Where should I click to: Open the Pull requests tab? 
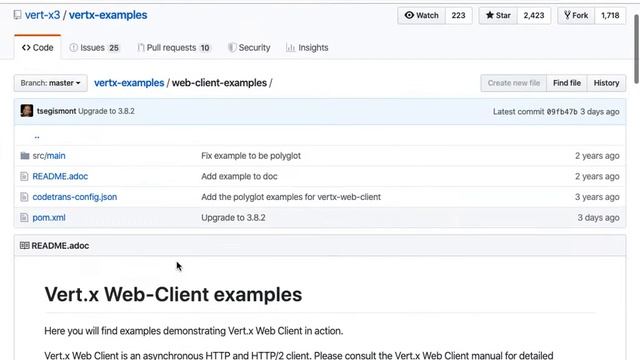(174, 48)
